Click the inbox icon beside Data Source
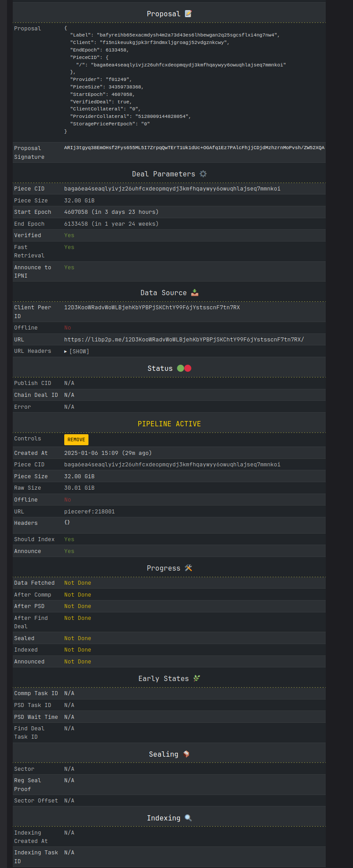Screen dimensions: 353x868 click(195, 293)
